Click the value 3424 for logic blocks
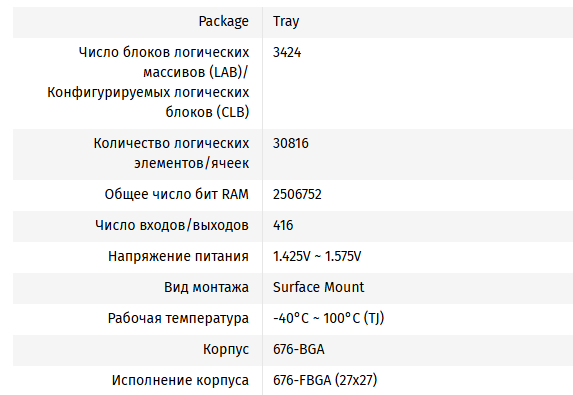 click(287, 53)
